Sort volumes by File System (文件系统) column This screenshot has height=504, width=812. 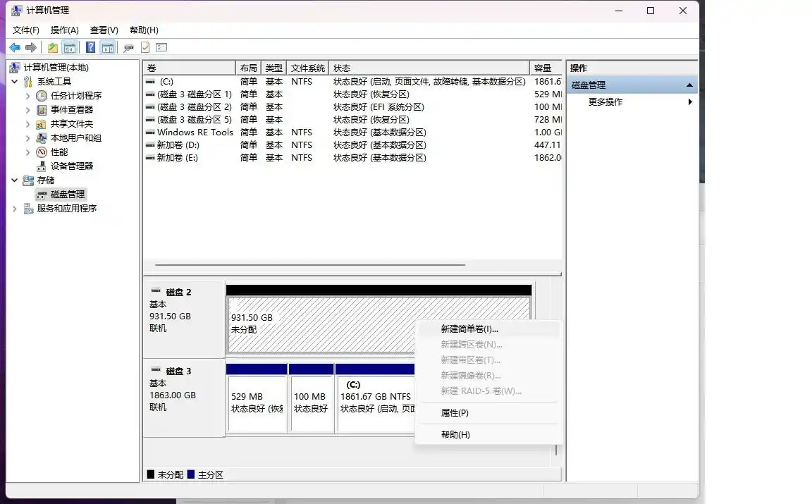point(307,68)
